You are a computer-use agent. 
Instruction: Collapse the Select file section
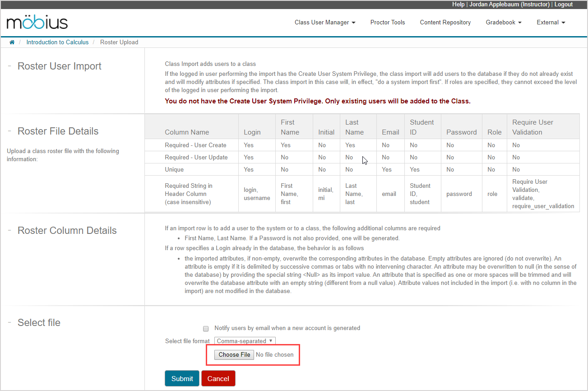click(9, 323)
